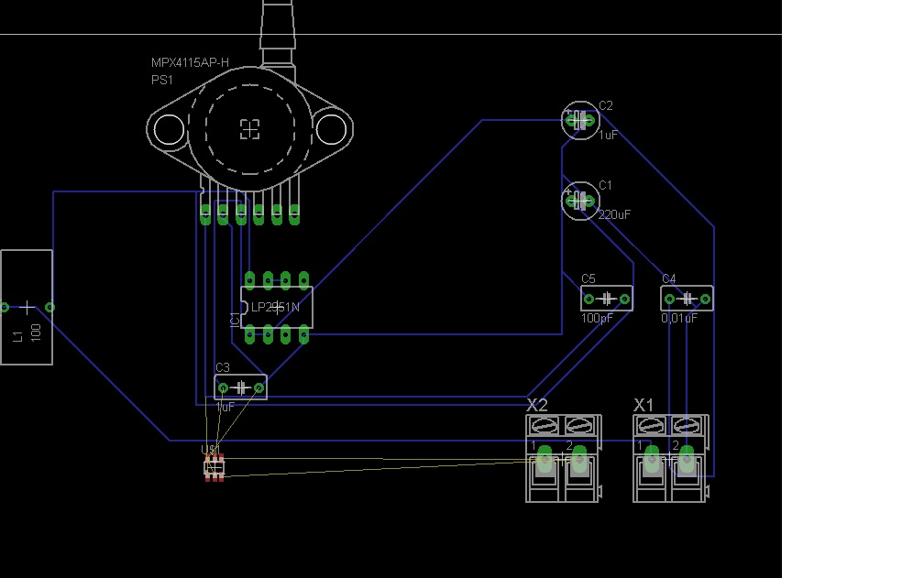924x578 pixels.
Task: Click the 0,01uF value label
Action: [x=679, y=319]
